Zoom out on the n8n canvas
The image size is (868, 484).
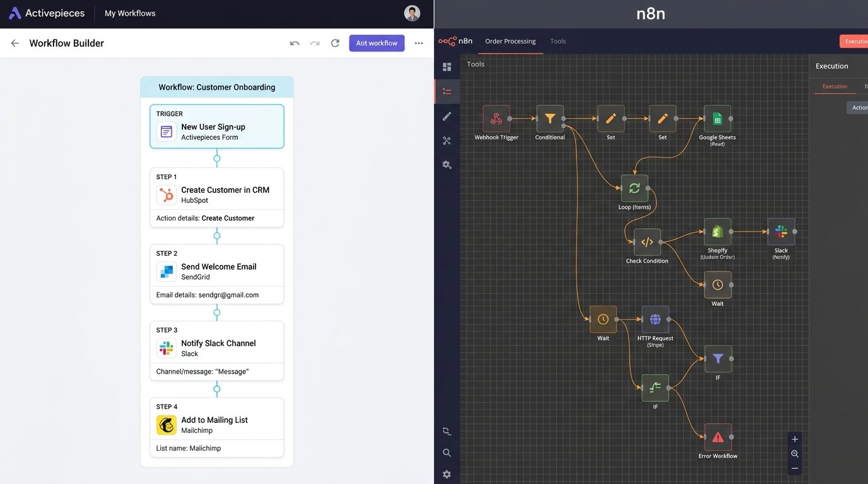point(795,468)
